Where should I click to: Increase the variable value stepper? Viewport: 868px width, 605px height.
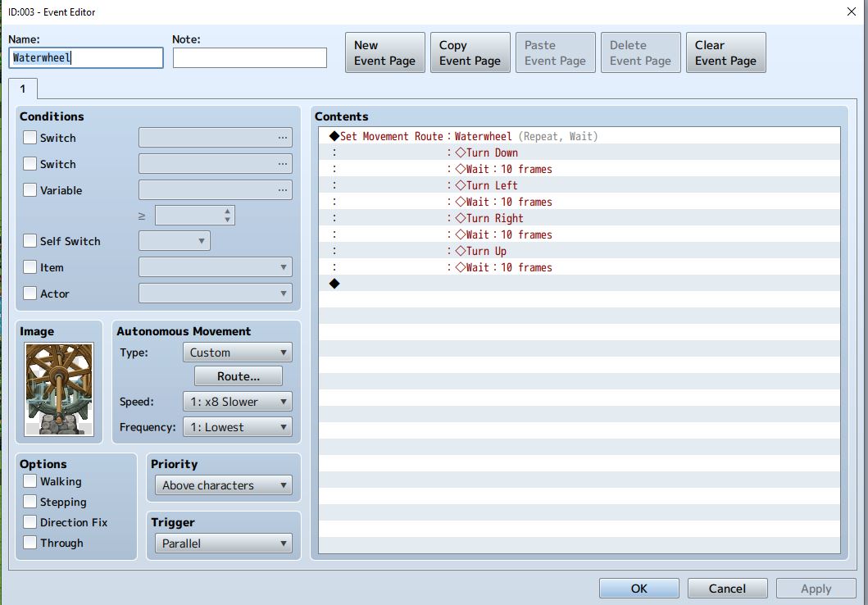[x=228, y=211]
